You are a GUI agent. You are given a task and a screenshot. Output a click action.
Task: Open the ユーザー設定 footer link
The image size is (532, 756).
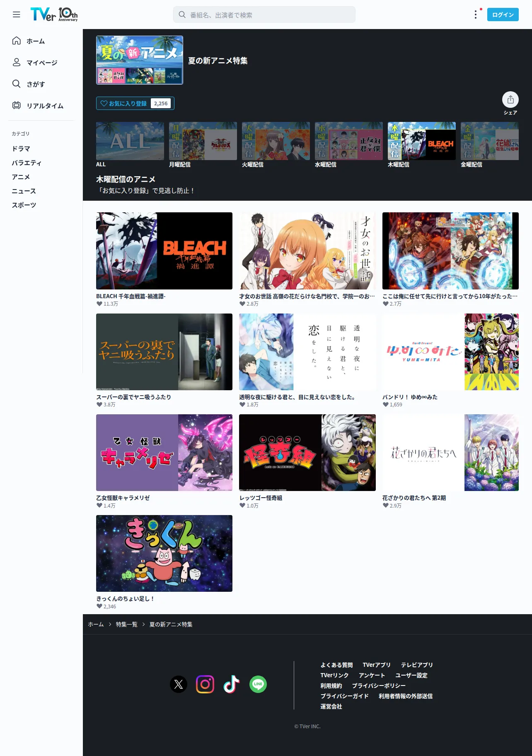(x=411, y=675)
